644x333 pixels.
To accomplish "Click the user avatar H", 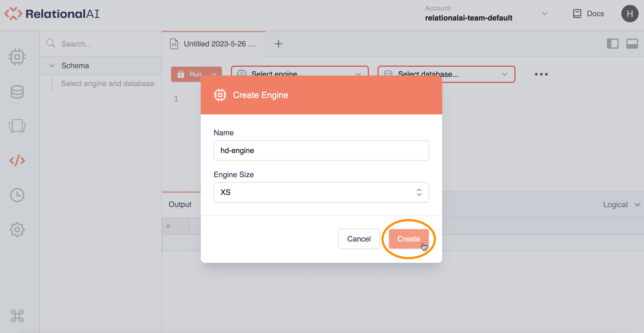I will tap(630, 14).
